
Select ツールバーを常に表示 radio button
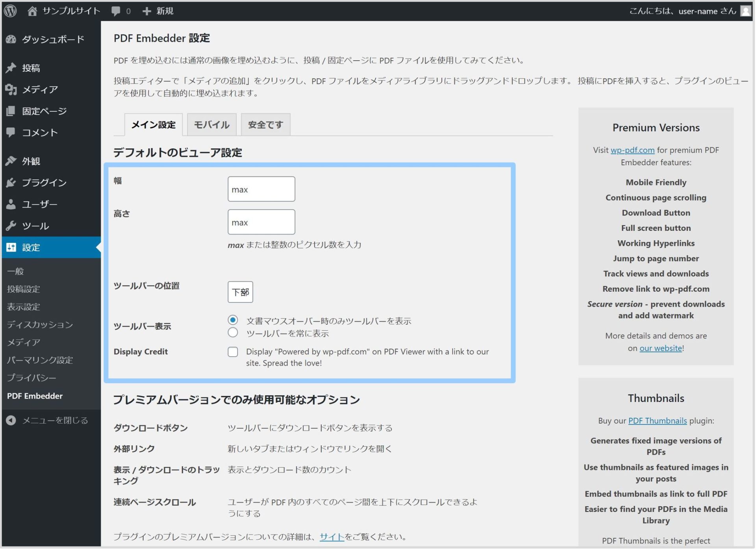pos(233,333)
